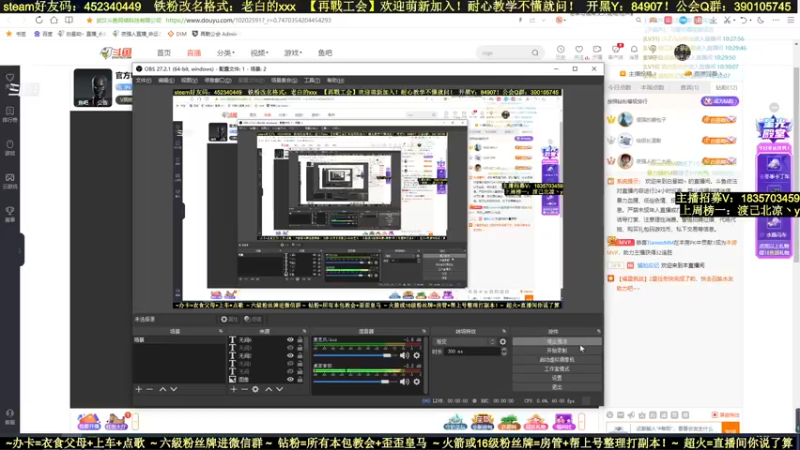
Task: Click the search magnifier in Douyu header
Action: tap(535, 53)
